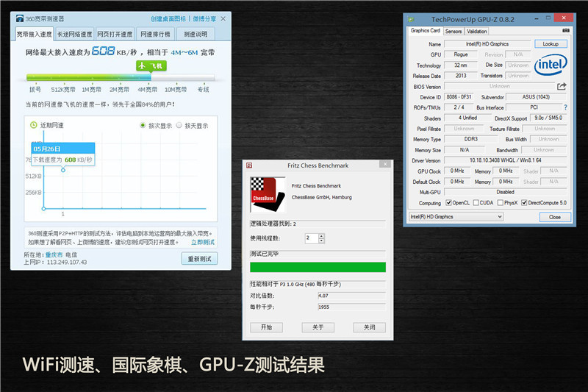This screenshot has height=392, width=588.
Task: Click the Driver Version field
Action: [505, 160]
